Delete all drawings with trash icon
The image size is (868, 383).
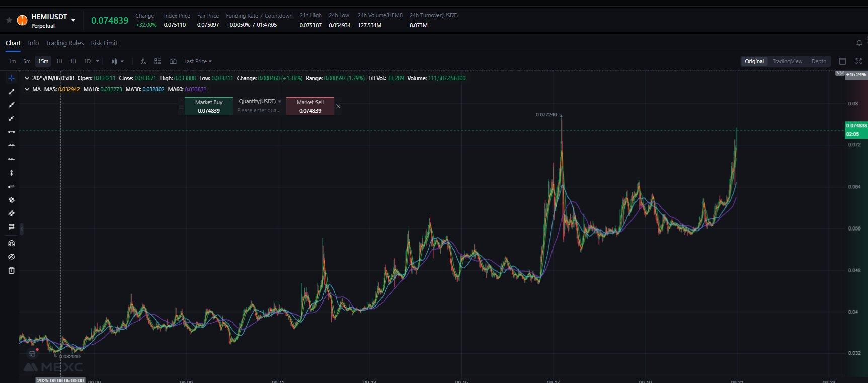(x=11, y=270)
